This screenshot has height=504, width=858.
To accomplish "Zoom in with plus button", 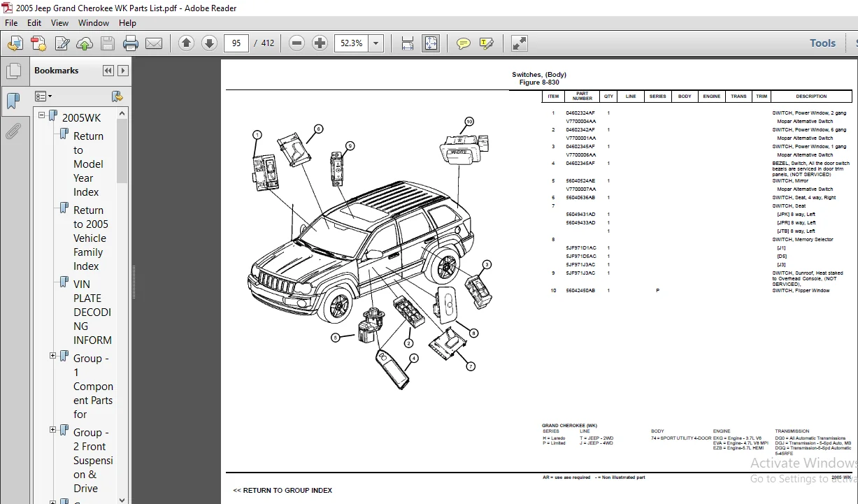I will (x=320, y=43).
